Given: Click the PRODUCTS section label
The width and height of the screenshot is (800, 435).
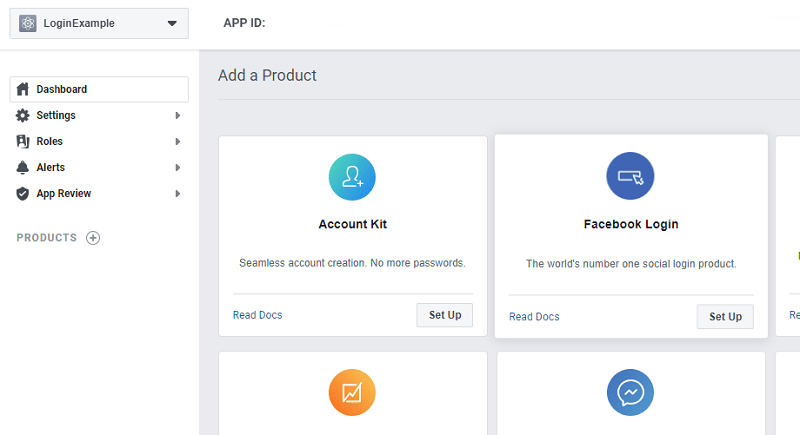Looking at the screenshot, I should (x=46, y=238).
